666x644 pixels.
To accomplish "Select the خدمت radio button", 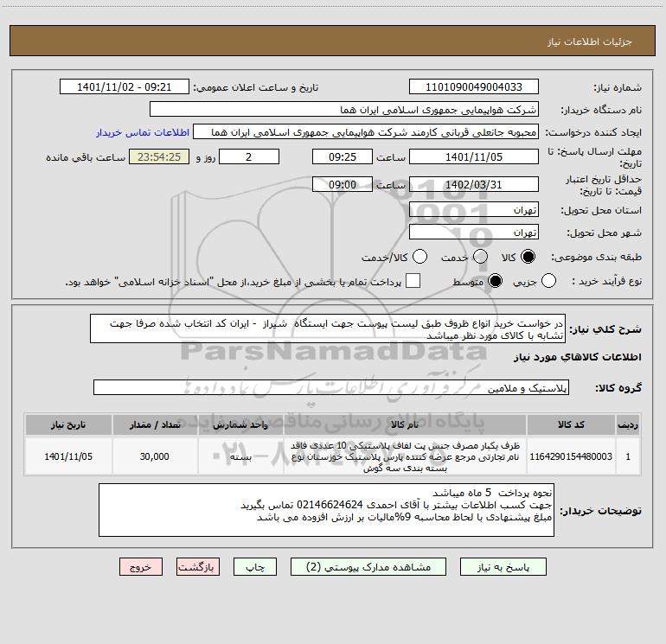I will [480, 257].
